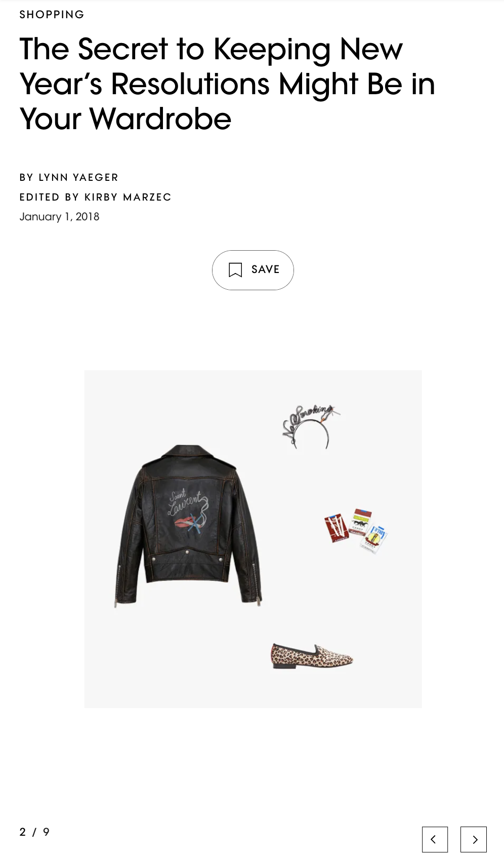Select the candy cigarette packs image
The width and height of the screenshot is (504, 859).
pos(356,531)
